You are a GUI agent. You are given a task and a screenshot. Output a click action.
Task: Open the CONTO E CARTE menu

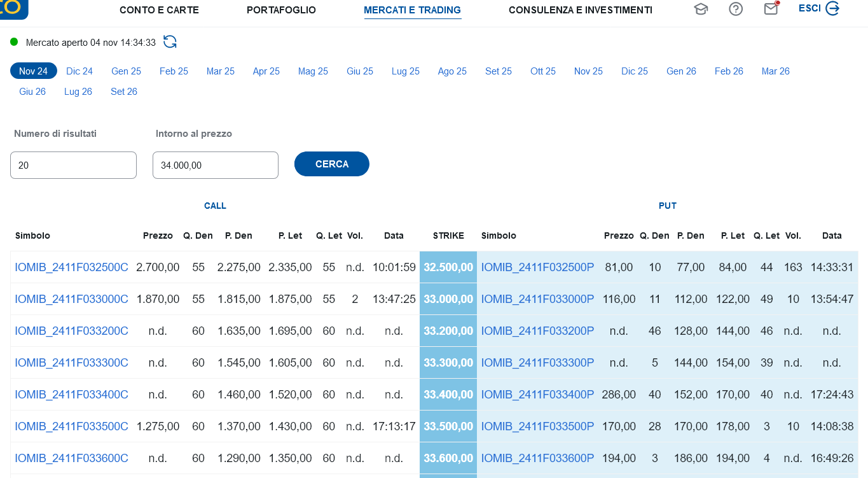tap(159, 10)
